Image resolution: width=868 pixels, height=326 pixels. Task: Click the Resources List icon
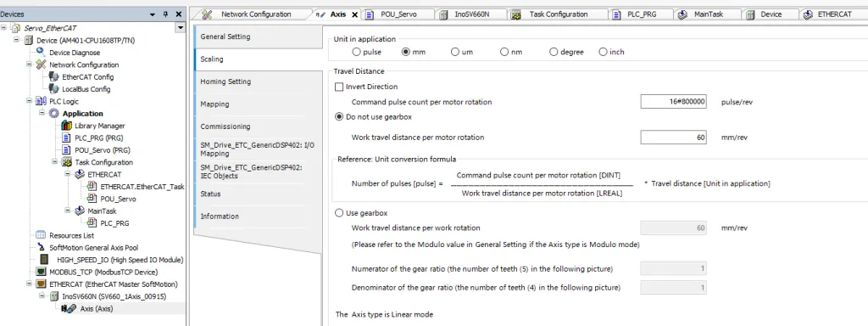pyautogui.click(x=41, y=236)
